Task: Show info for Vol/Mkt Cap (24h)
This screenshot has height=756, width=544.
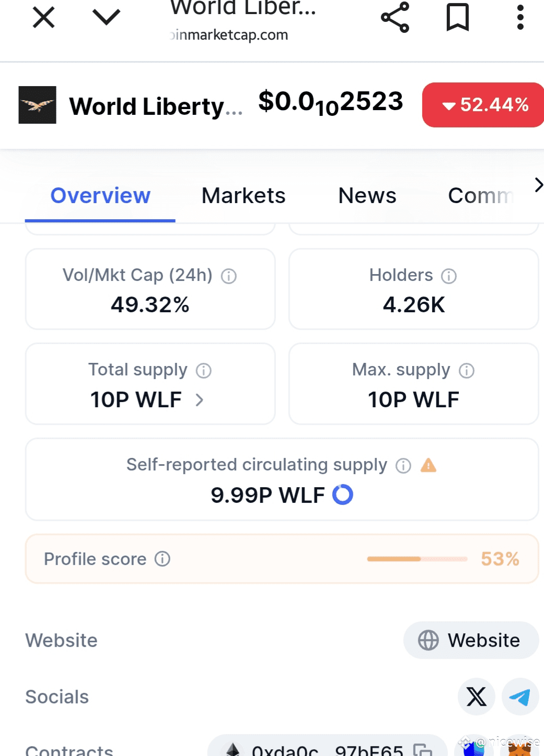Action: click(229, 276)
